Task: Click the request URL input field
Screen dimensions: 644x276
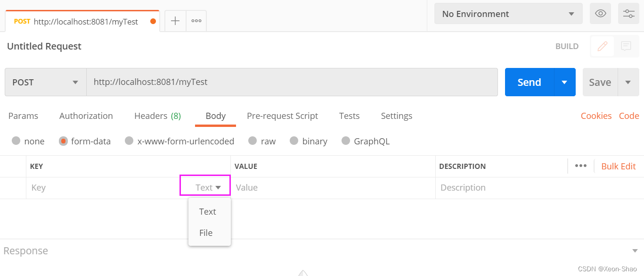Action: (292, 82)
